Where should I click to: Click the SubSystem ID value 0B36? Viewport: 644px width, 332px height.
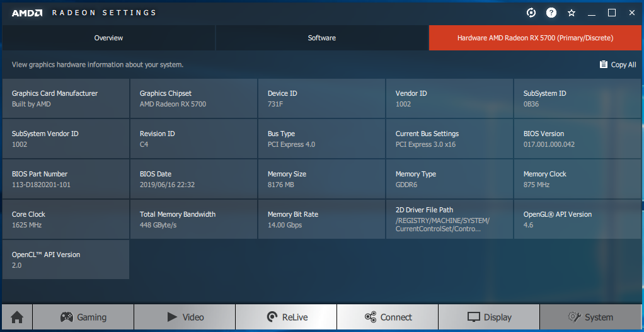pos(531,104)
